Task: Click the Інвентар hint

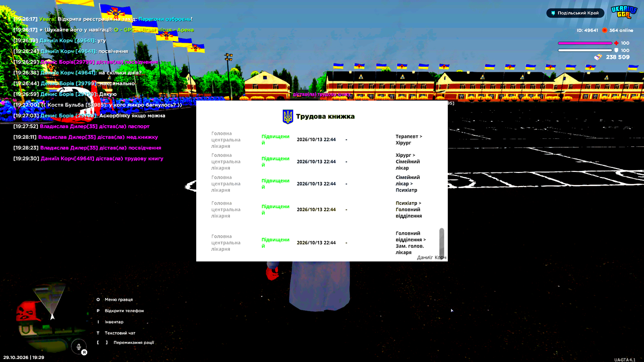Action: [x=110, y=322]
